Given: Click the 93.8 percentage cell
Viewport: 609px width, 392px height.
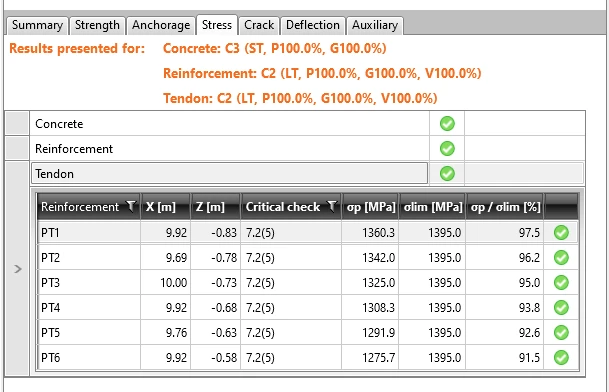Looking at the screenshot, I should pos(505,308).
